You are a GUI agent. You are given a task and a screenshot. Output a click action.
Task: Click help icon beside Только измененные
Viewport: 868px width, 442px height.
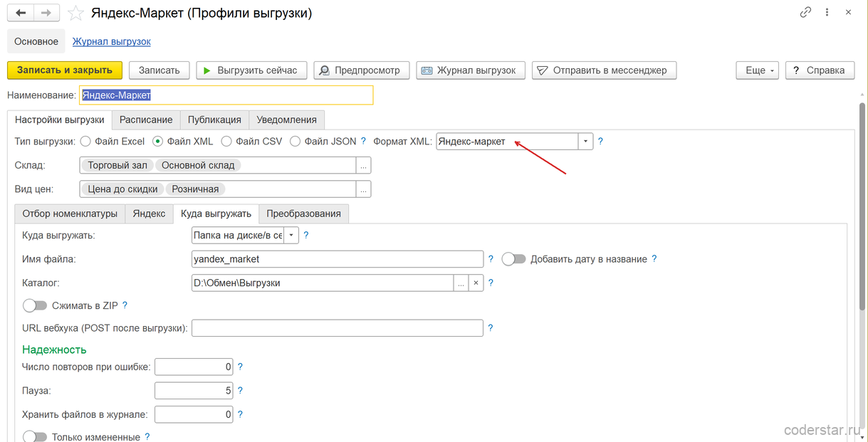click(x=147, y=437)
